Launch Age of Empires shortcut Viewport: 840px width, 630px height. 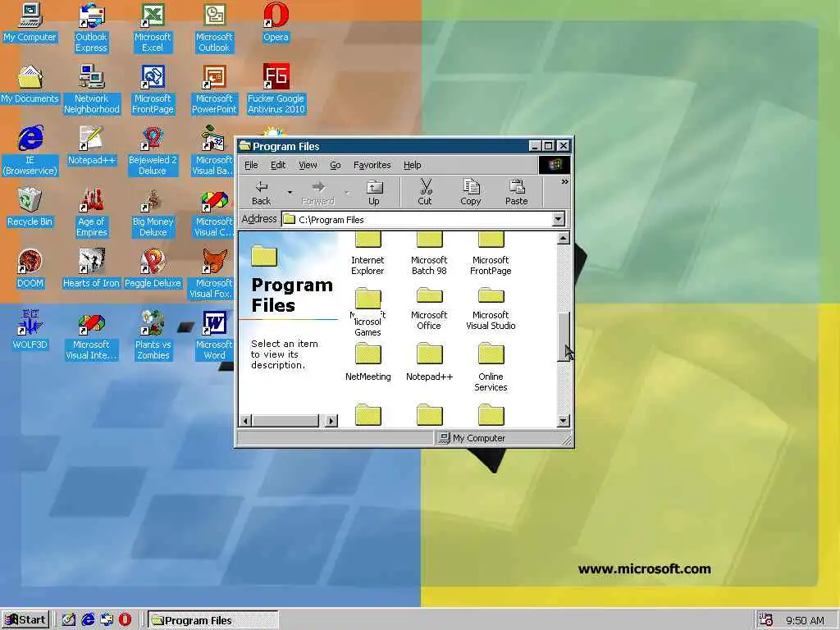click(92, 212)
